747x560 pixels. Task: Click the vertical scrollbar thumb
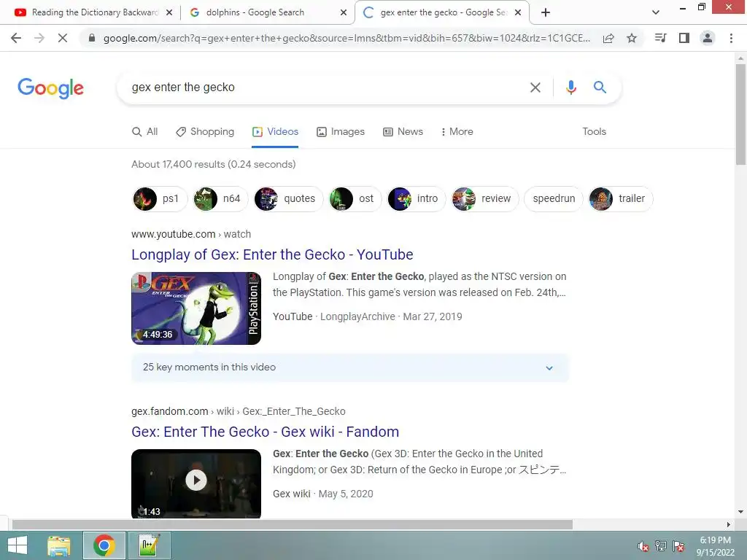(x=740, y=114)
